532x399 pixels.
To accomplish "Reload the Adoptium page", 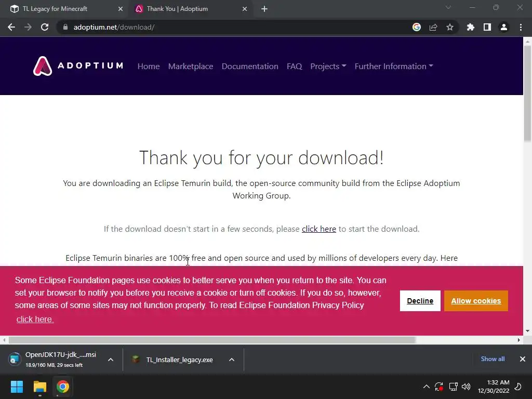I will pos(45,27).
